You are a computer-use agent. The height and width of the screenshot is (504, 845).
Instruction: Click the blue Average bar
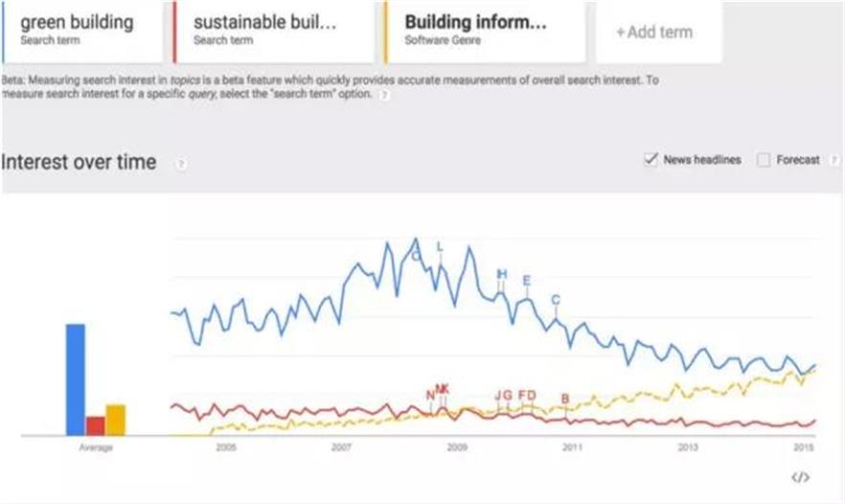tap(75, 379)
